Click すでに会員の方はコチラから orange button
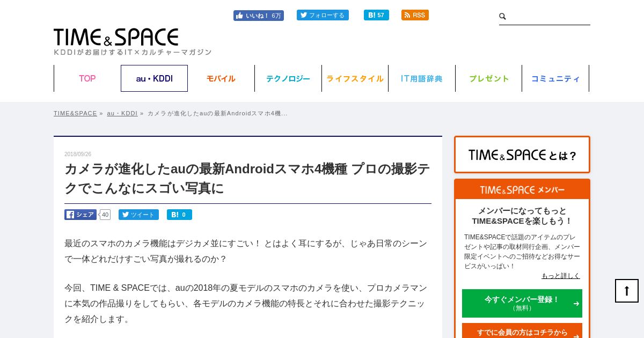The height and width of the screenshot is (338, 644). 522,332
